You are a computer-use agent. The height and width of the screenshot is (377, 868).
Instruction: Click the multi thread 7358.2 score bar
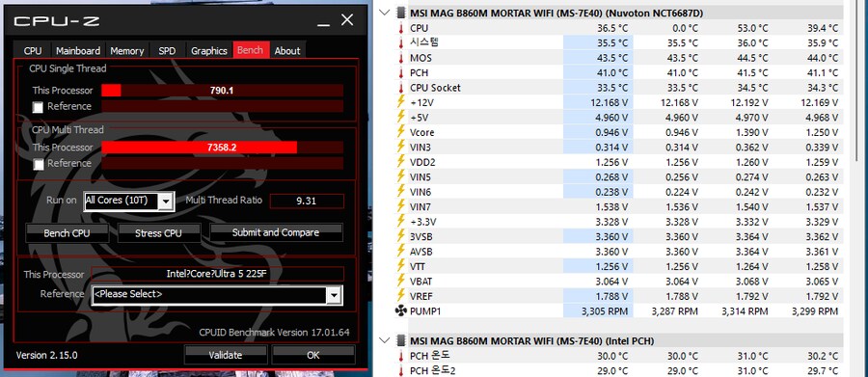[222, 148]
